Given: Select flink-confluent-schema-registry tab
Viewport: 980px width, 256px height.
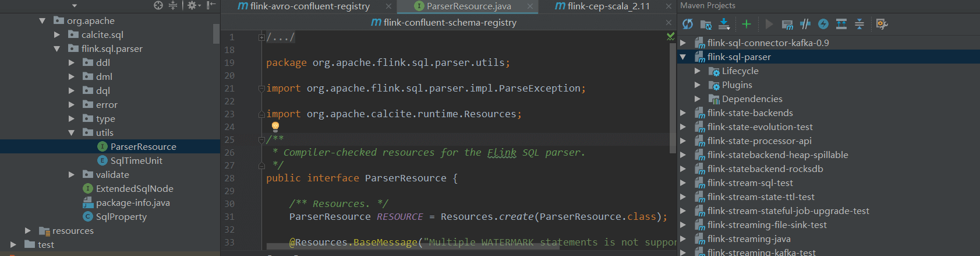Looking at the screenshot, I should 444,22.
